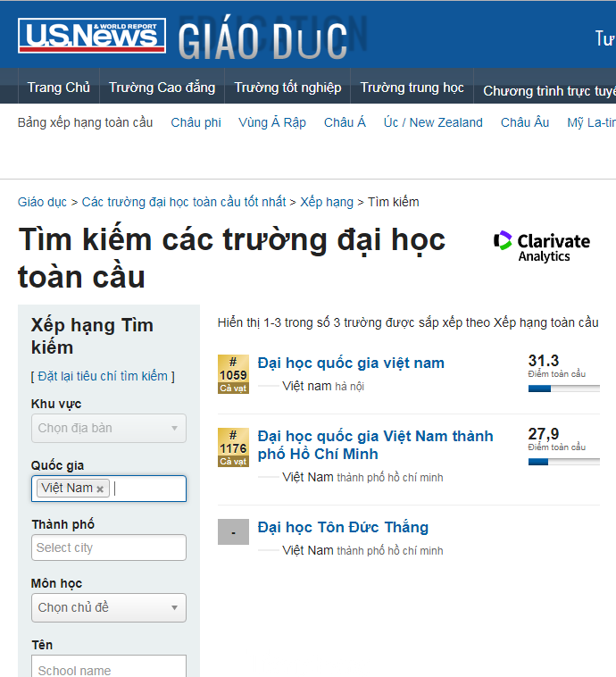Screen dimensions: 616x677
Task: Click the #1059 rank badge
Action: click(x=233, y=374)
